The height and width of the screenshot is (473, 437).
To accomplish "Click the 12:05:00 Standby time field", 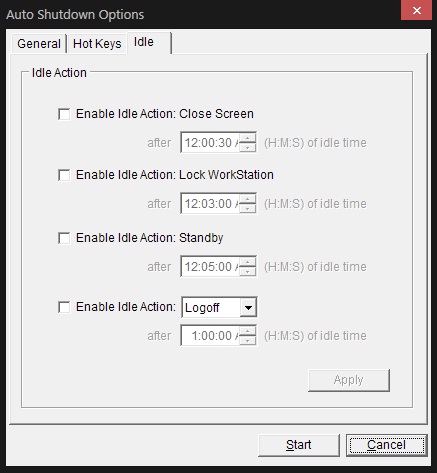I will [210, 266].
